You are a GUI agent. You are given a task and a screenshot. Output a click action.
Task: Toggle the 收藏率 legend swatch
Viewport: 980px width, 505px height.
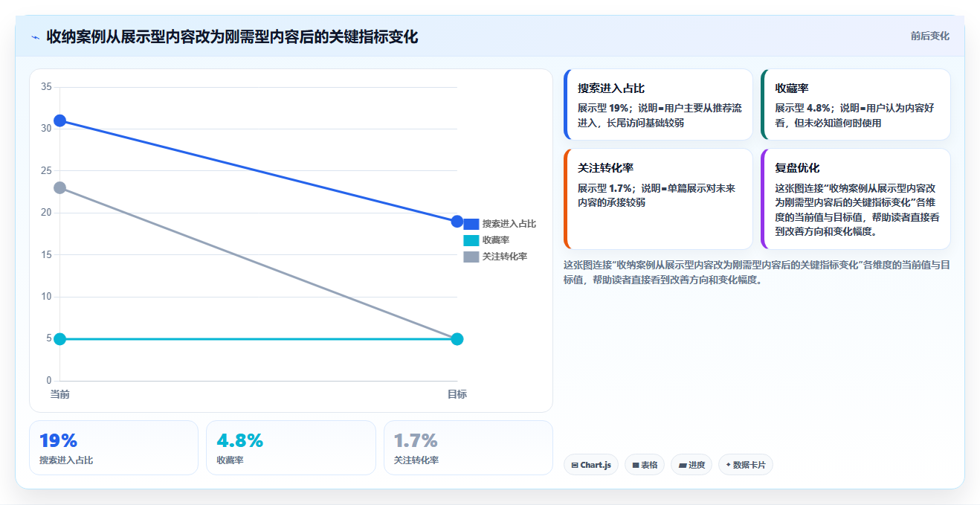471,240
